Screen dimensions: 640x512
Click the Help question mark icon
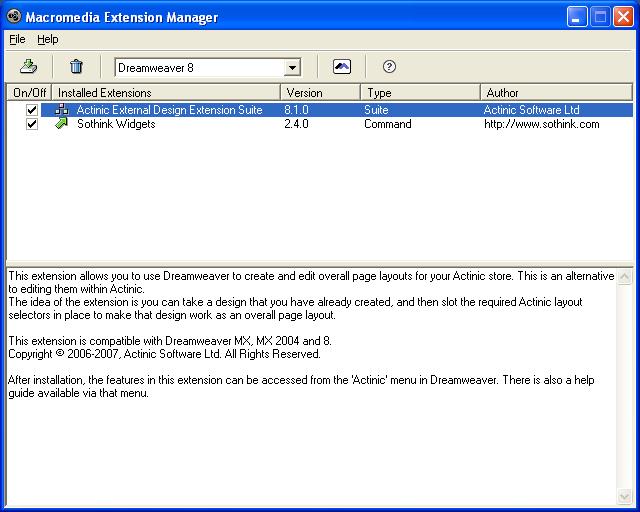pyautogui.click(x=390, y=67)
